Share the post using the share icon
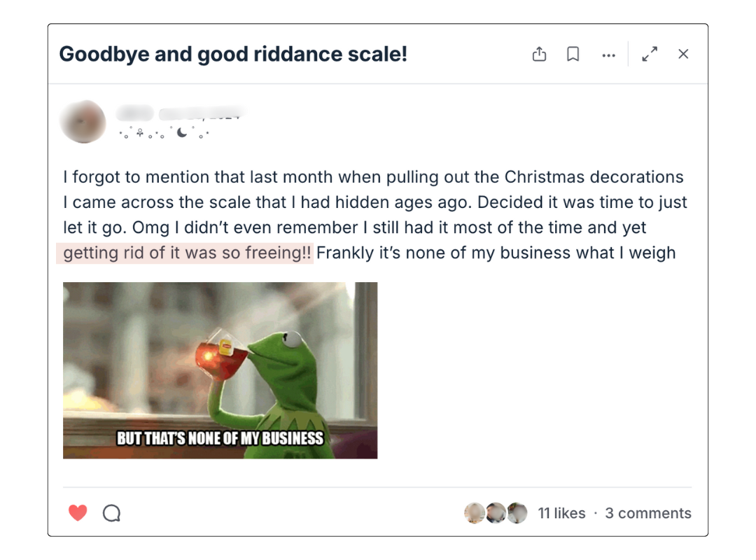Image resolution: width=756 pixels, height=560 pixels. tap(539, 54)
